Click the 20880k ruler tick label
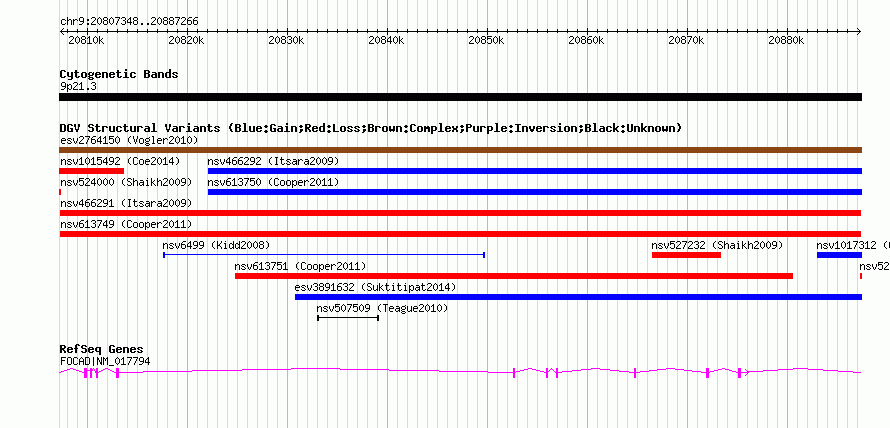Screen dimensions: 890x428 coord(786,40)
